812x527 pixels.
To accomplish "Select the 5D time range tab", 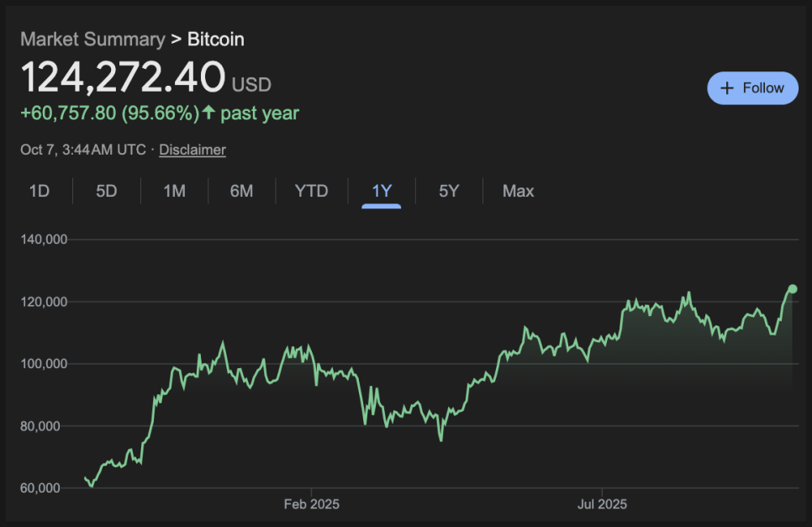I will tap(107, 191).
